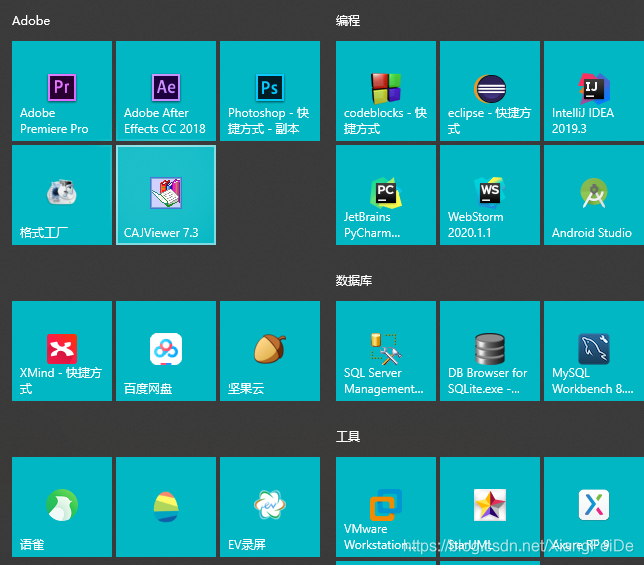This screenshot has height=565, width=644.
Task: Launch WebStorm 2020.1.1 icon
Action: point(490,192)
